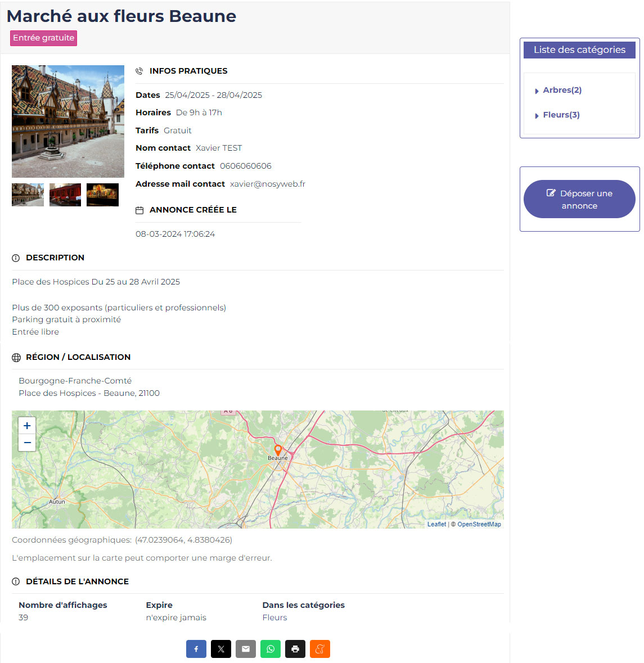The width and height of the screenshot is (644, 663).
Task: Click the icon beside Détails de l'annonce
Action: [16, 581]
